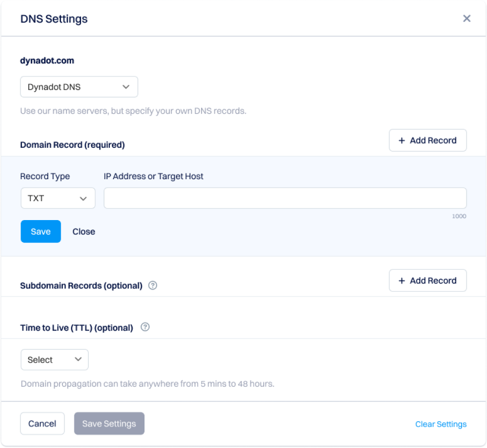Open the Time to Live Select dropdown
The height and width of the screenshot is (448, 487).
coord(54,360)
